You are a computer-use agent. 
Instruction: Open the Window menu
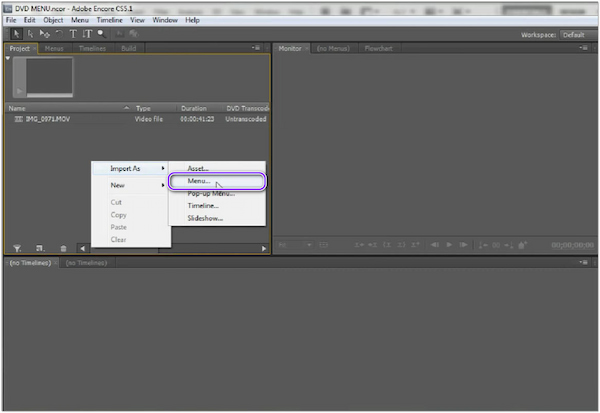(165, 20)
